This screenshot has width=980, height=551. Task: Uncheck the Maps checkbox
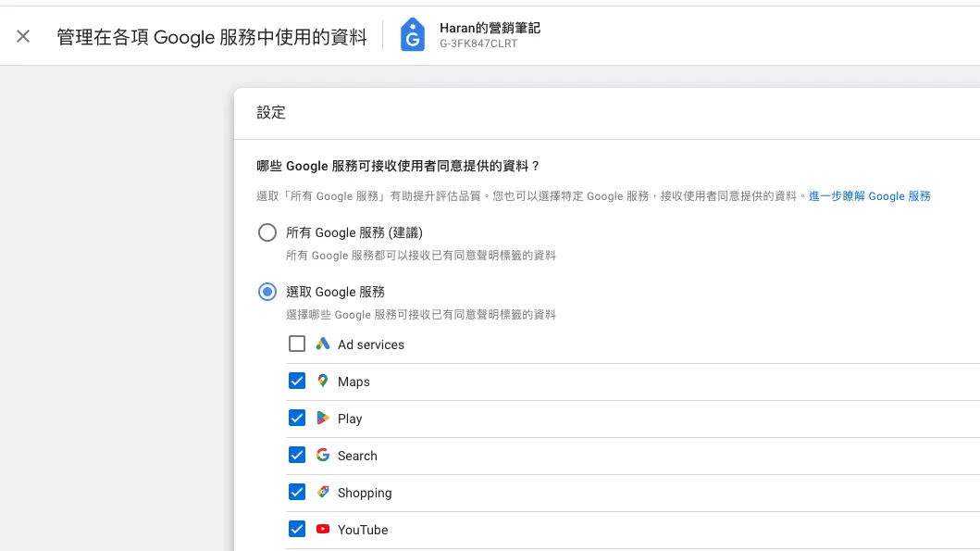[297, 381]
